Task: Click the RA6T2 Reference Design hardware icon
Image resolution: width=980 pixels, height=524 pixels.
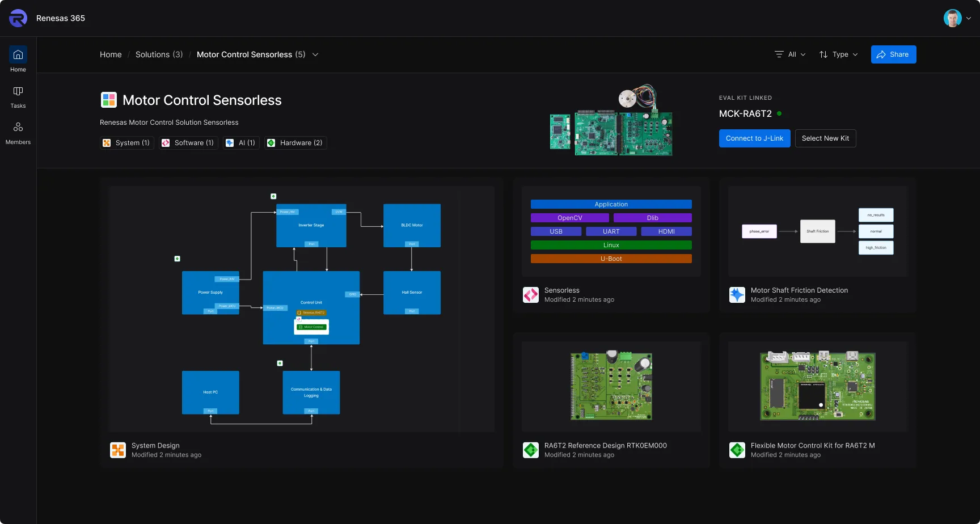Action: [531, 450]
